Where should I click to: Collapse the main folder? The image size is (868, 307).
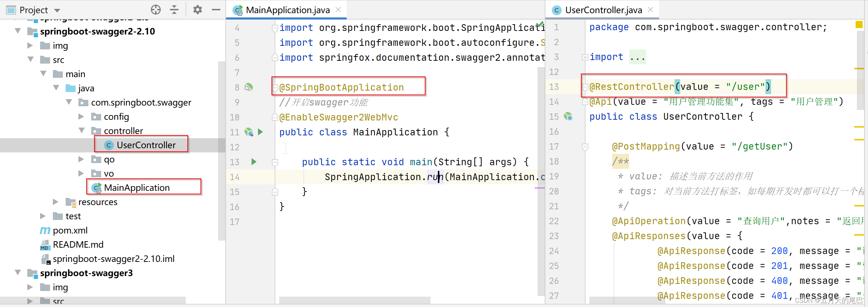pyautogui.click(x=43, y=74)
